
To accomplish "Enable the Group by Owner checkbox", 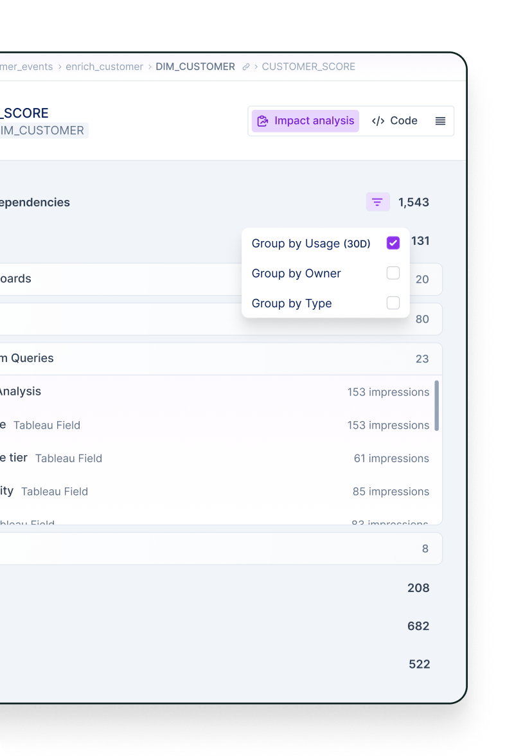I will pyautogui.click(x=393, y=273).
